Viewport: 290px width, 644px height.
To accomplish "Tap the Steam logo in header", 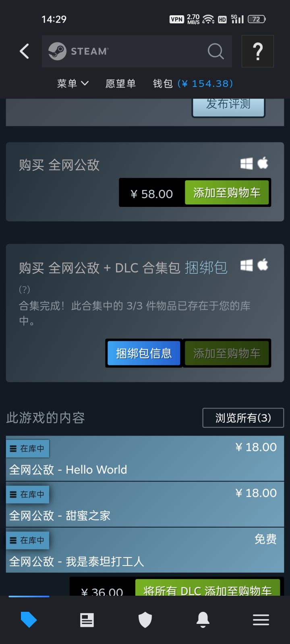I will click(x=79, y=51).
